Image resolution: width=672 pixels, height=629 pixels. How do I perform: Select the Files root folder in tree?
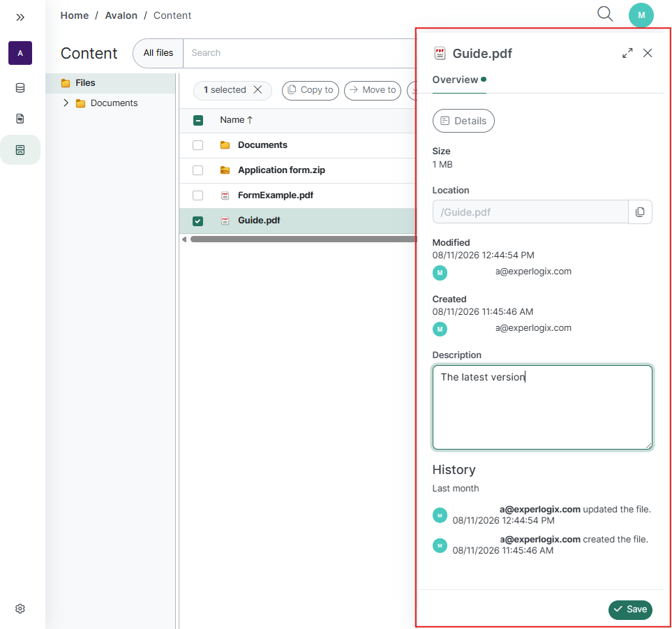[110, 83]
